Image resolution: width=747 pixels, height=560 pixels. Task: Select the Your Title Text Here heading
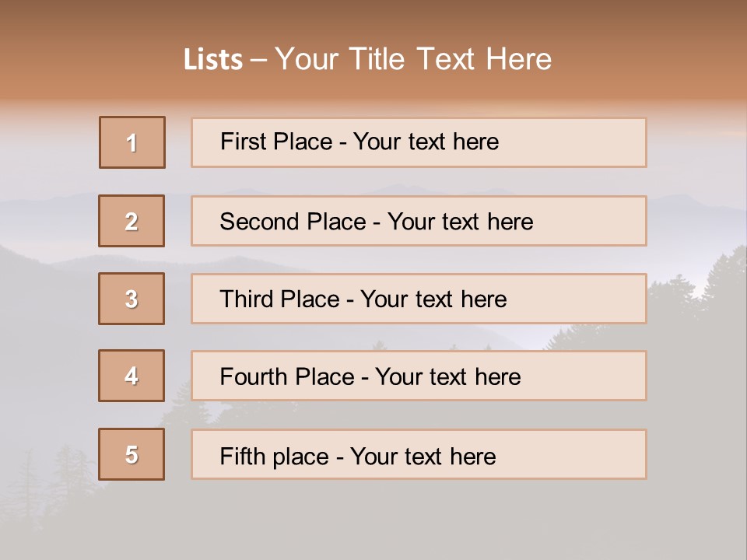pyautogui.click(x=413, y=59)
